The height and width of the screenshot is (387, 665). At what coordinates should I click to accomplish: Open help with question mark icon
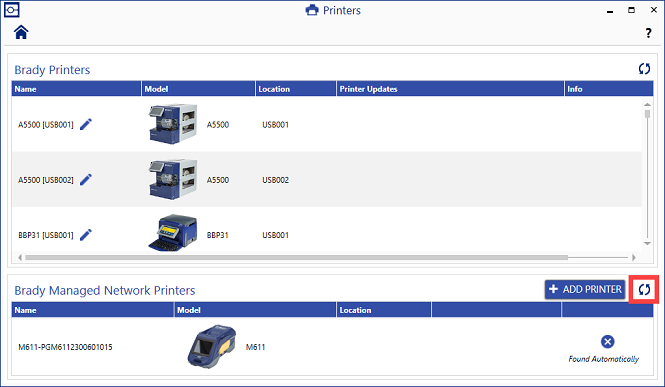tap(648, 33)
